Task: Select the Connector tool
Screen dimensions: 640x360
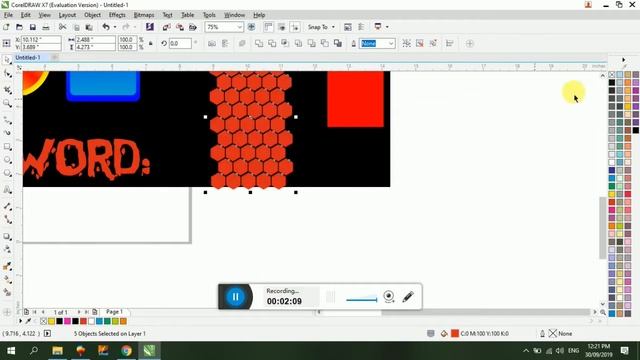Action: click(x=7, y=220)
